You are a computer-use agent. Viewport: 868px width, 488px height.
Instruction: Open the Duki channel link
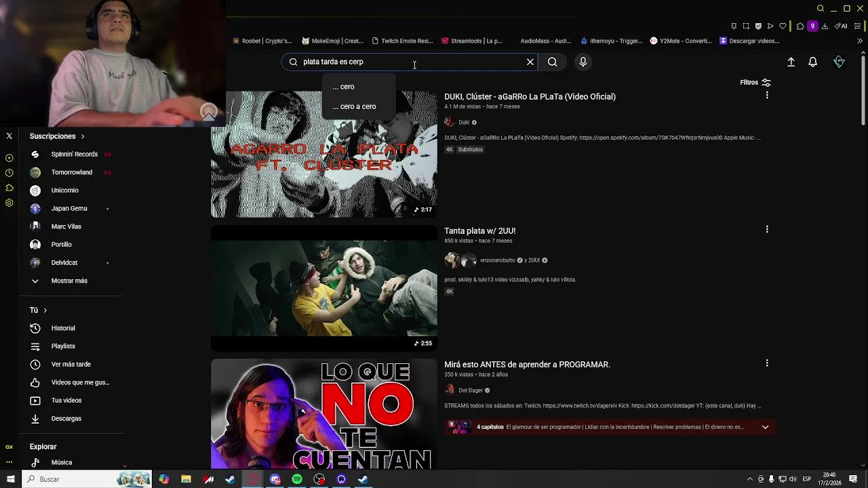tap(464, 122)
